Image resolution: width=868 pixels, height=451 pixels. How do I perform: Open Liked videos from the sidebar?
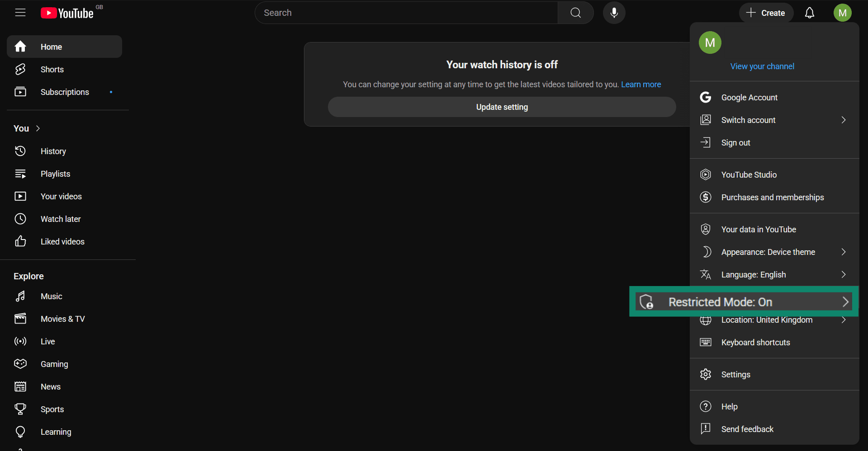click(x=62, y=241)
